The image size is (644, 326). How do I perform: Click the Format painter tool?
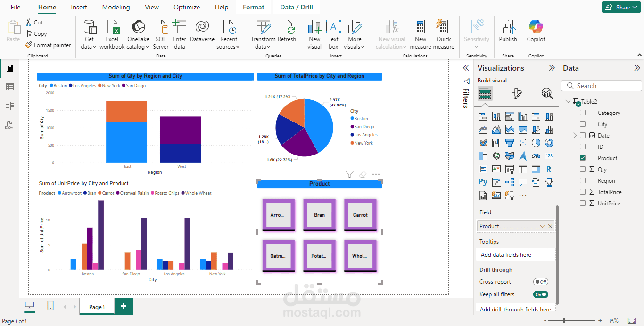pyautogui.click(x=48, y=45)
